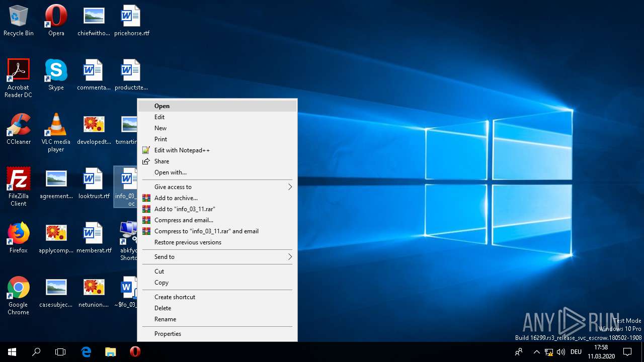The height and width of the screenshot is (362, 644).
Task: Choose Copy from the context menu
Action: [217, 283]
